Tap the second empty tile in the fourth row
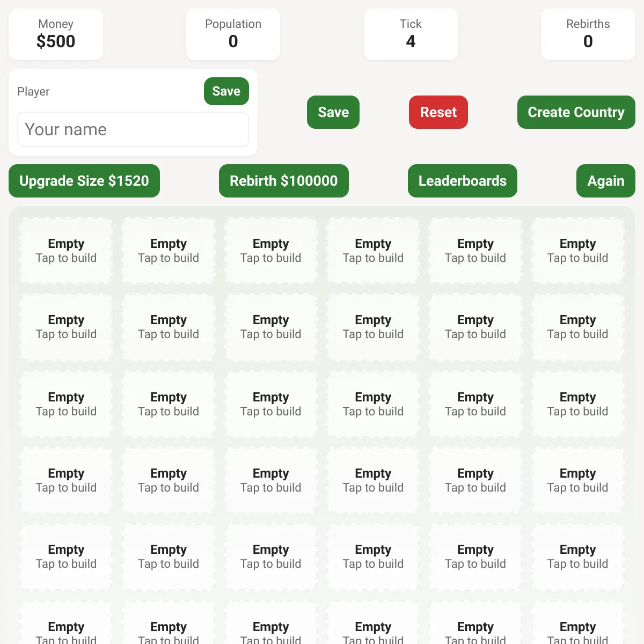Screen dimensions: 644x644 [169, 480]
